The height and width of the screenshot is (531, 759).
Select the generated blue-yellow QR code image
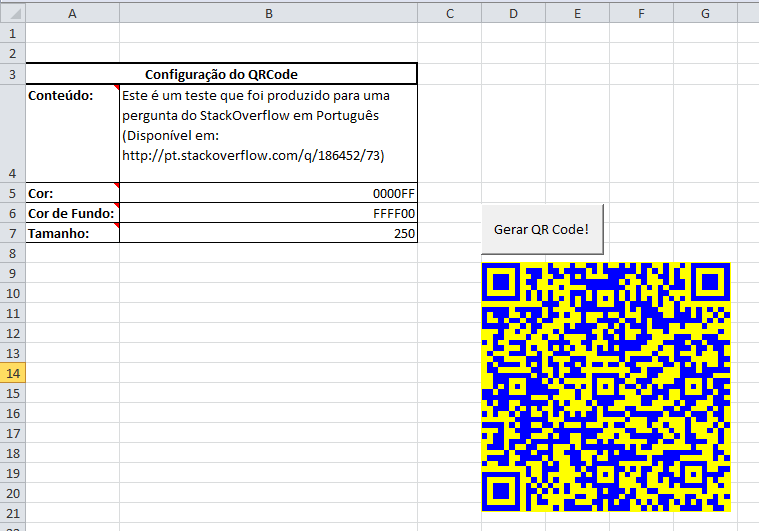pyautogui.click(x=606, y=387)
